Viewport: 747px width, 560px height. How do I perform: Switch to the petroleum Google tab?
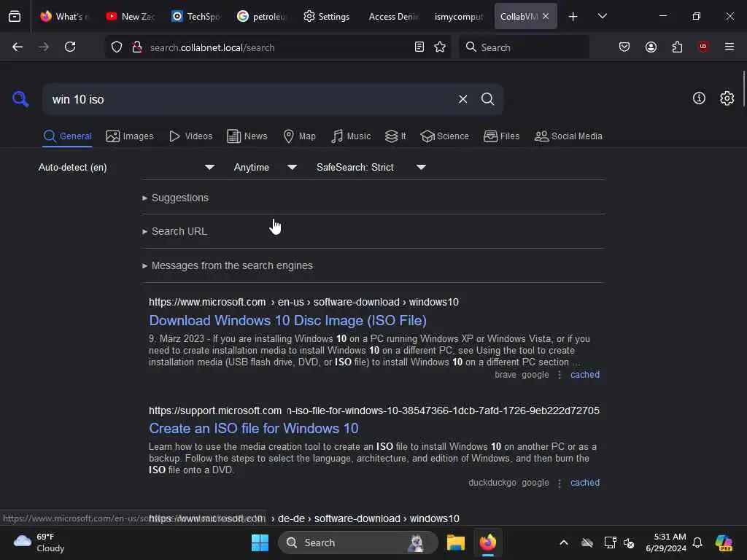pyautogui.click(x=263, y=16)
